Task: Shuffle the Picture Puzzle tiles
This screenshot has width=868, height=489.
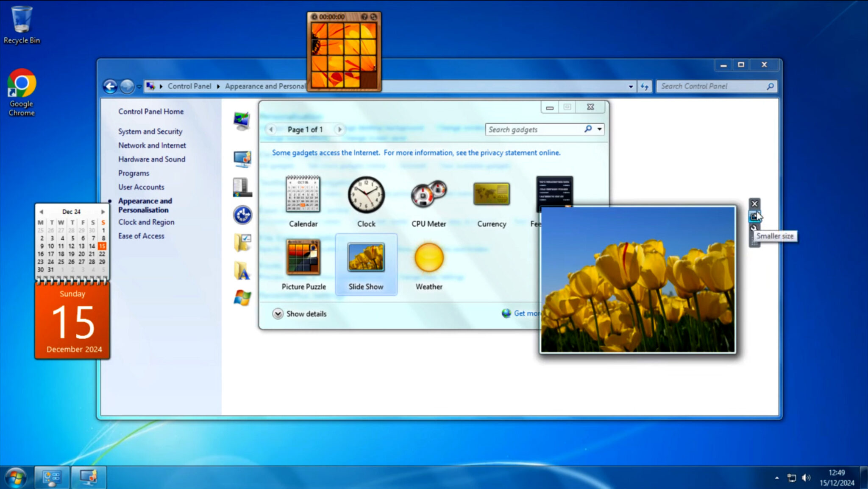Action: click(373, 17)
